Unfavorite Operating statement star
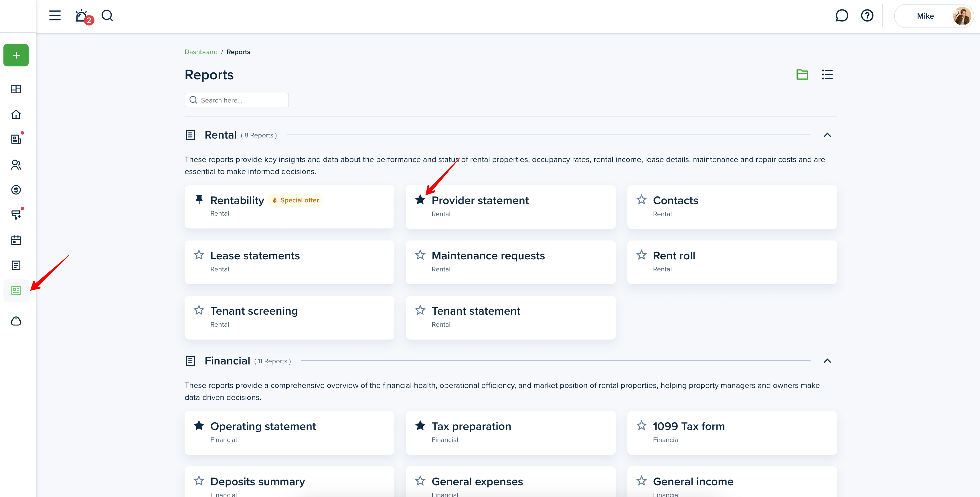The height and width of the screenshot is (497, 980). 199,425
